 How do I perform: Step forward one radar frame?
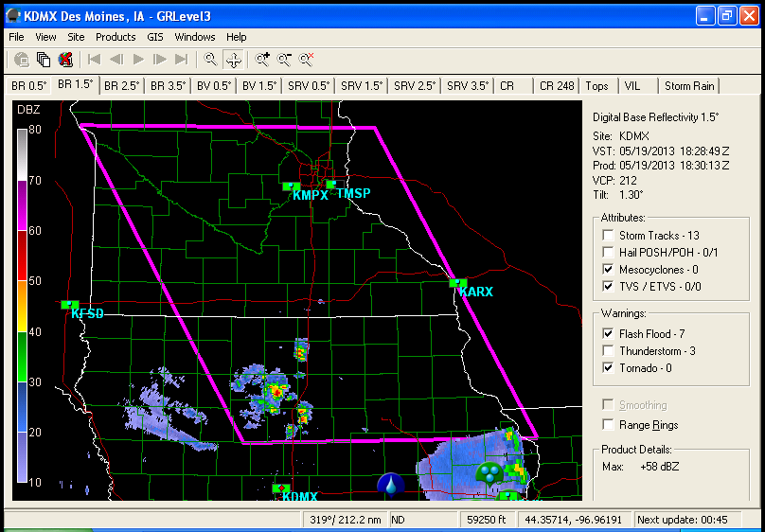(160, 60)
